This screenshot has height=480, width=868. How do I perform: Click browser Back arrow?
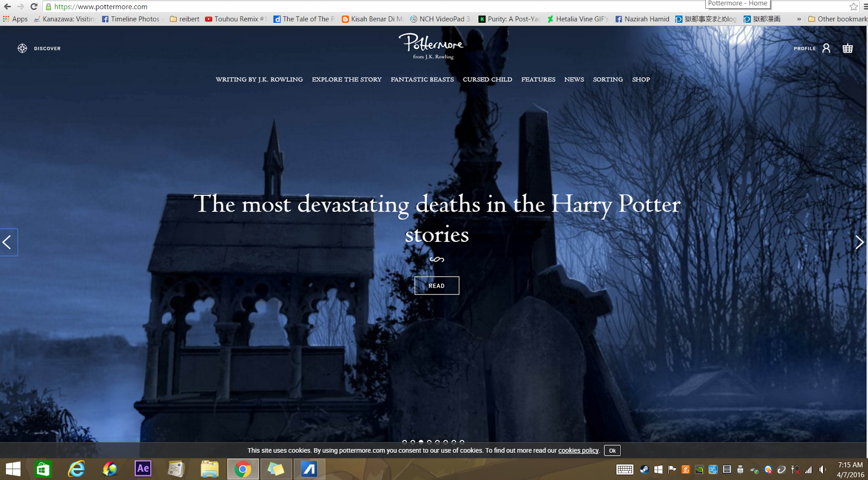(7, 7)
